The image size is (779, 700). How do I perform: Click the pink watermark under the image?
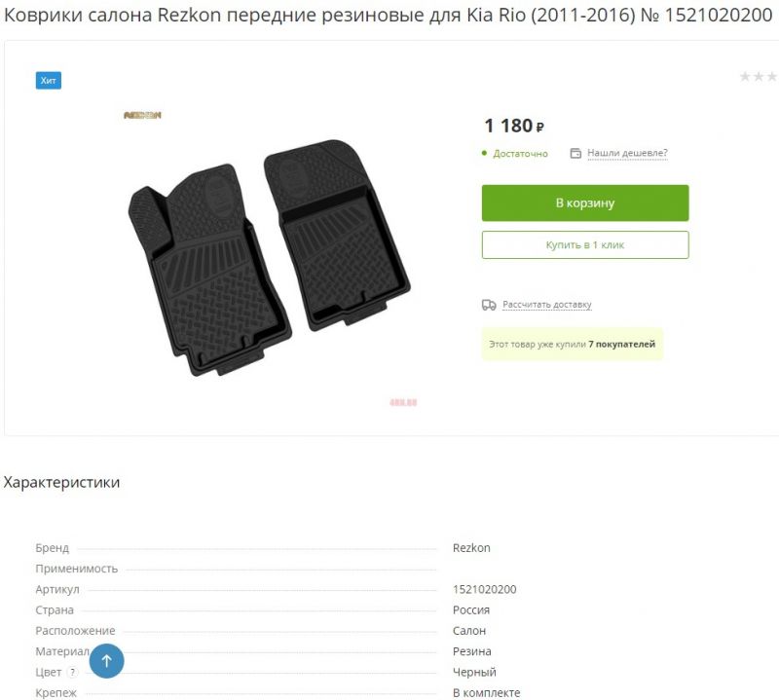pos(403,402)
